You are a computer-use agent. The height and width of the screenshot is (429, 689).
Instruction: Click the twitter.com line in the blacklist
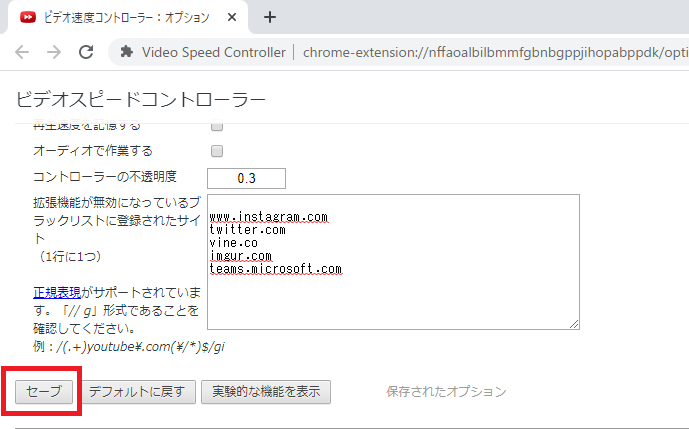247,230
